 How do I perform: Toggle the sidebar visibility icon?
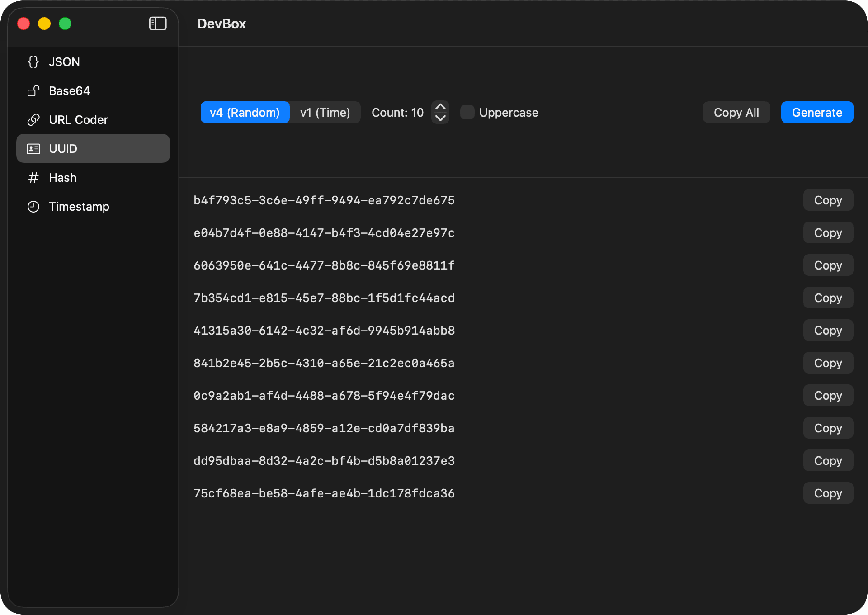[x=158, y=24]
